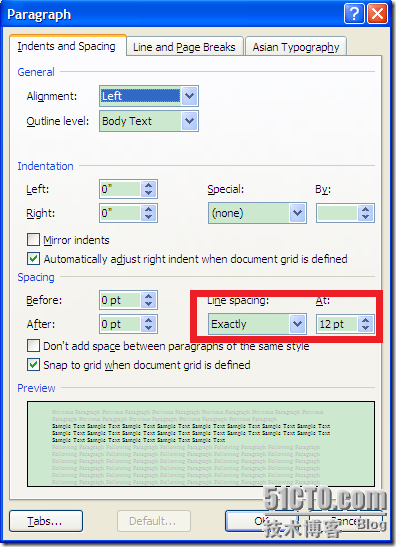Click the Help question mark button
Image resolution: width=396 pixels, height=547 pixels.
(354, 14)
